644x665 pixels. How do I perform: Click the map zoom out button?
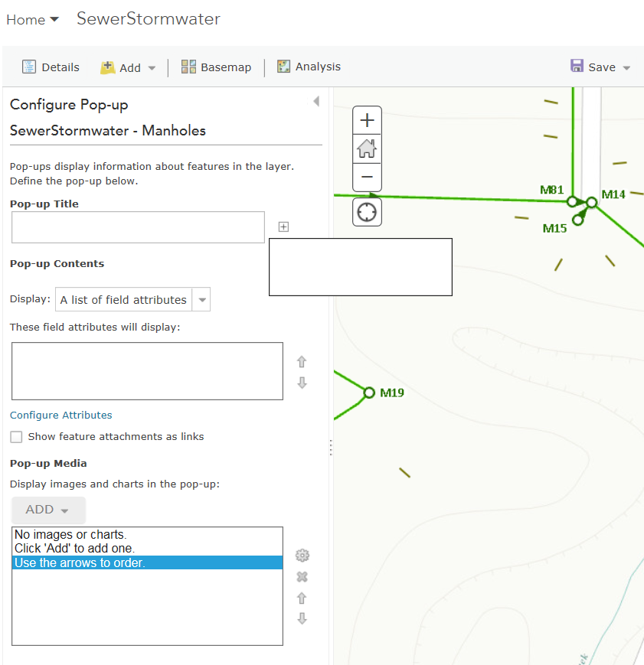click(367, 177)
